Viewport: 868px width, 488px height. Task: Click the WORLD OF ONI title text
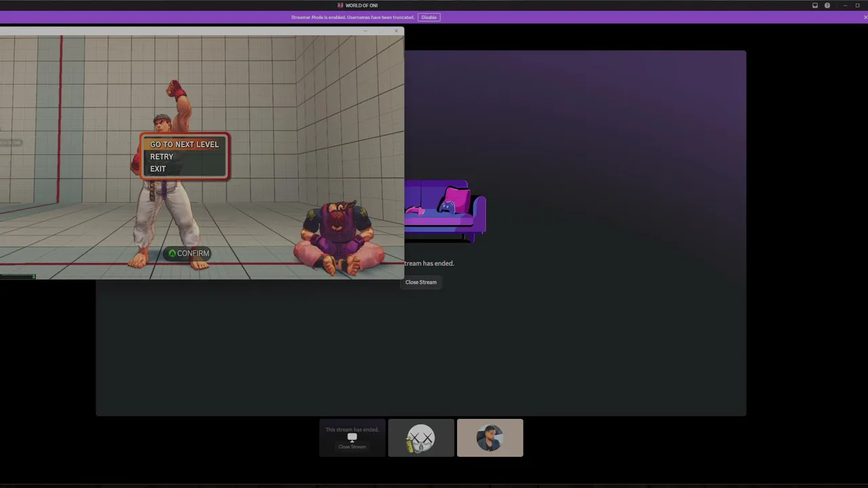tap(361, 5)
